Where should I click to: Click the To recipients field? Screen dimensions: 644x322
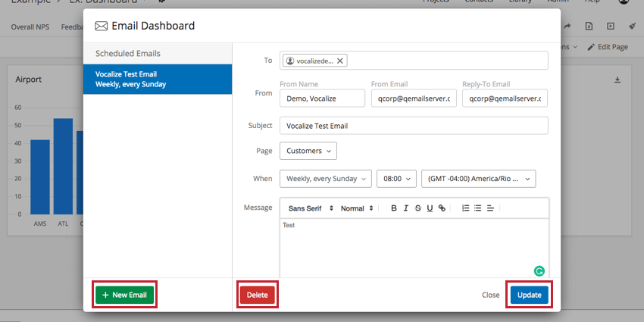[414, 61]
